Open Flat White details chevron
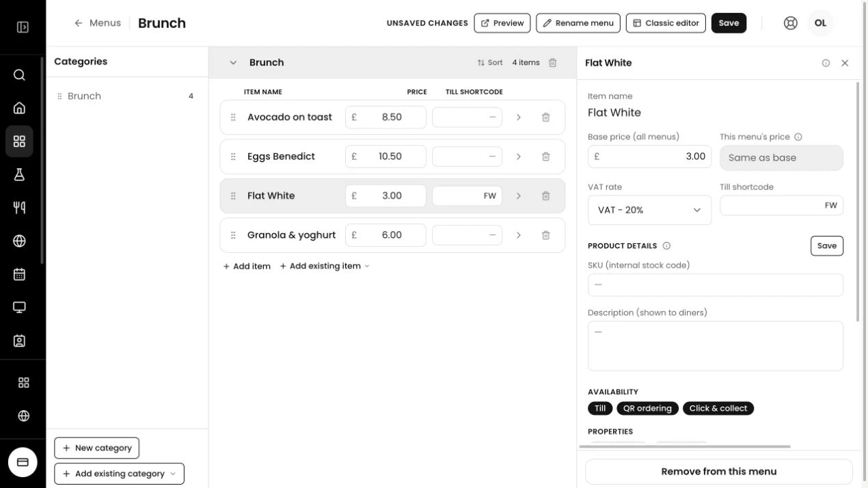 coord(519,196)
